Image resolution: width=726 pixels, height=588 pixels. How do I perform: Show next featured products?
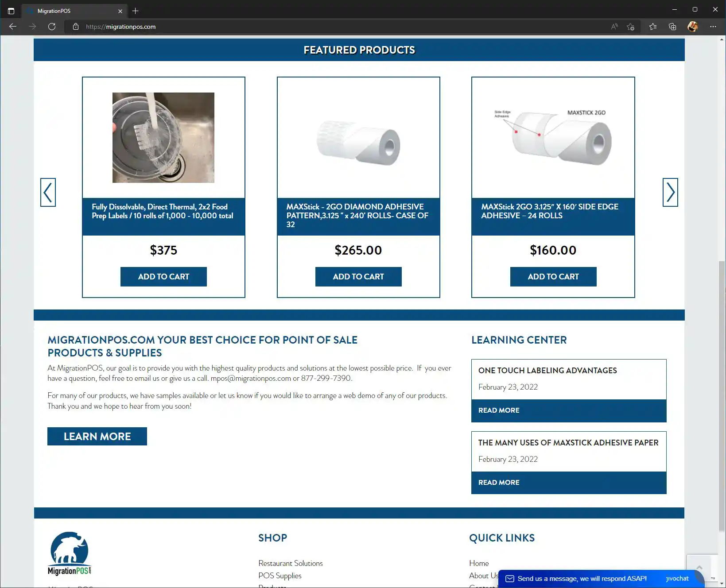click(670, 192)
